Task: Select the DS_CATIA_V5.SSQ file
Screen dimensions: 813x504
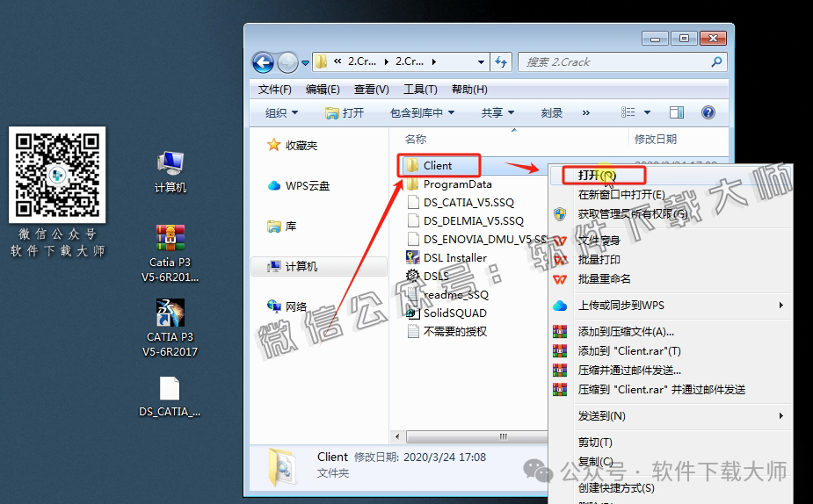Action: (461, 203)
